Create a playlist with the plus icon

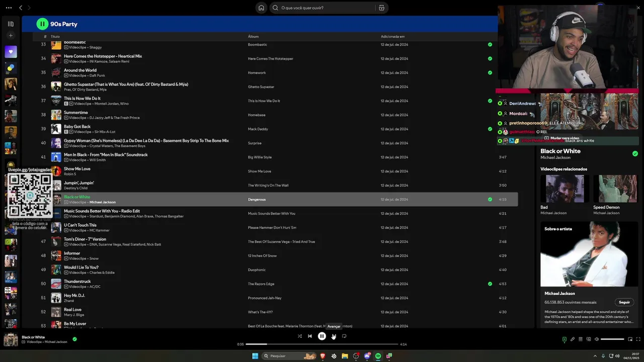[11, 36]
